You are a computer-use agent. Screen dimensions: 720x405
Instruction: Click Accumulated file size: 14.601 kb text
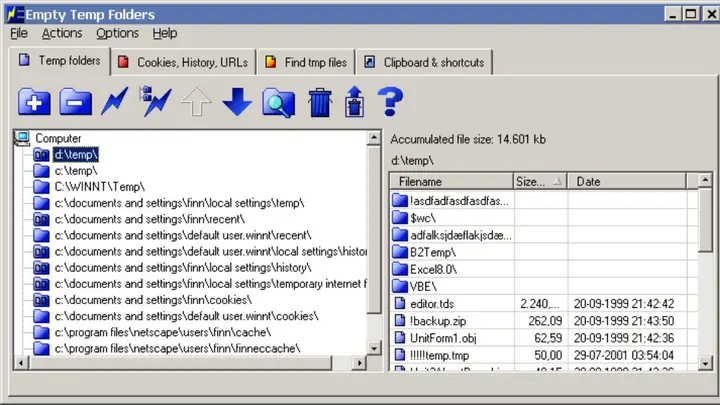click(x=468, y=139)
